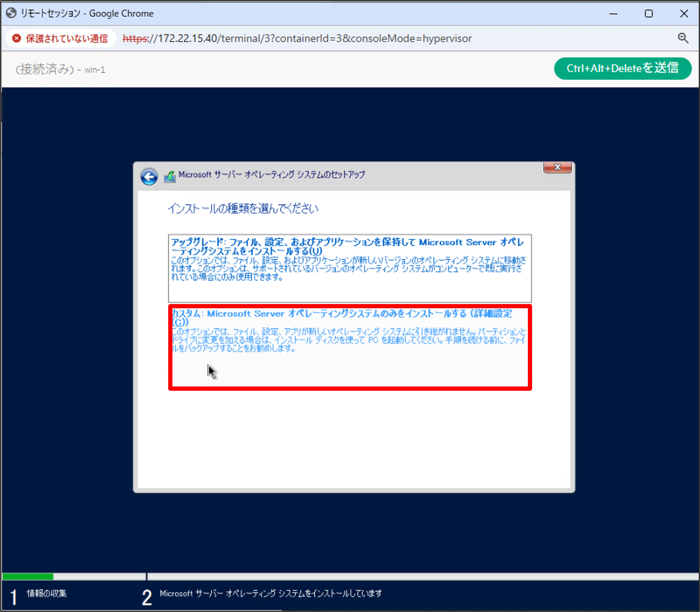The width and height of the screenshot is (700, 612).
Task: Maximize the remote session Chrome window
Action: coord(648,14)
